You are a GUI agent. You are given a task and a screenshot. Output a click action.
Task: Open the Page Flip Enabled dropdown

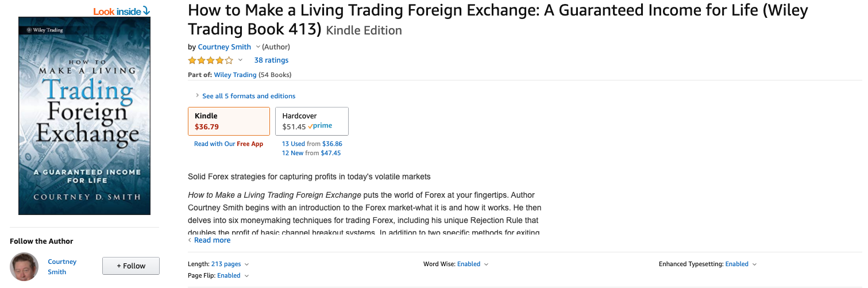click(233, 276)
